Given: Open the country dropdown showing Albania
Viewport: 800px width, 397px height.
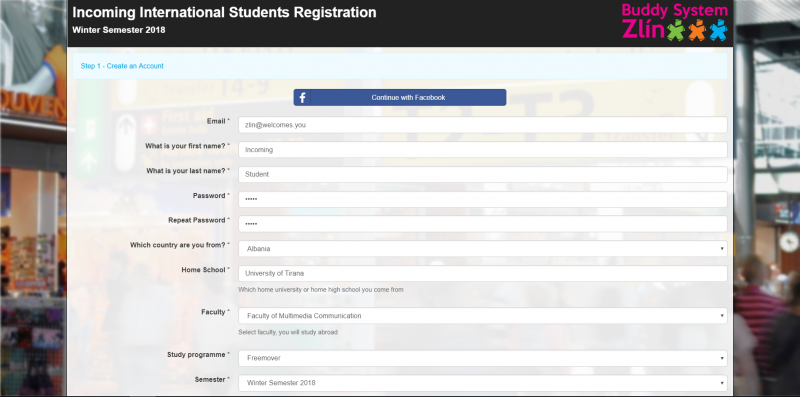Looking at the screenshot, I should (483, 249).
